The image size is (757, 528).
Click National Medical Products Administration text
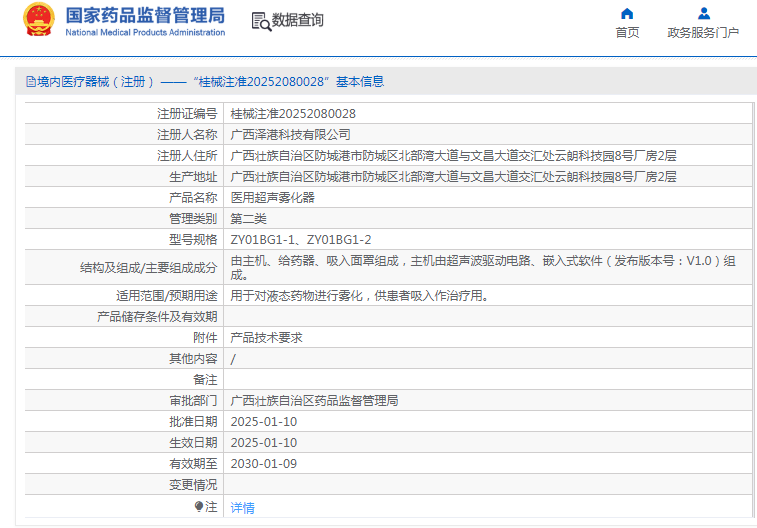[x=145, y=32]
